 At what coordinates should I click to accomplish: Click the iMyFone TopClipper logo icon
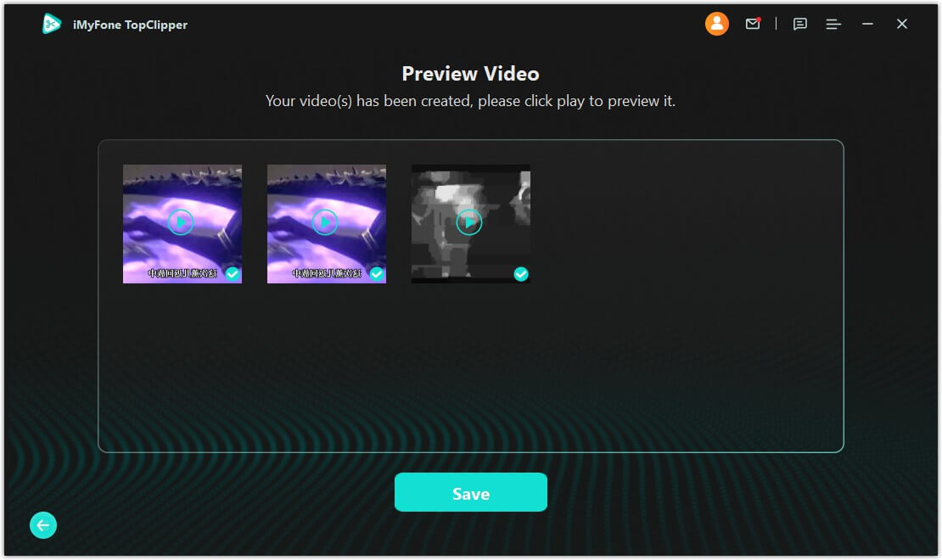click(52, 24)
